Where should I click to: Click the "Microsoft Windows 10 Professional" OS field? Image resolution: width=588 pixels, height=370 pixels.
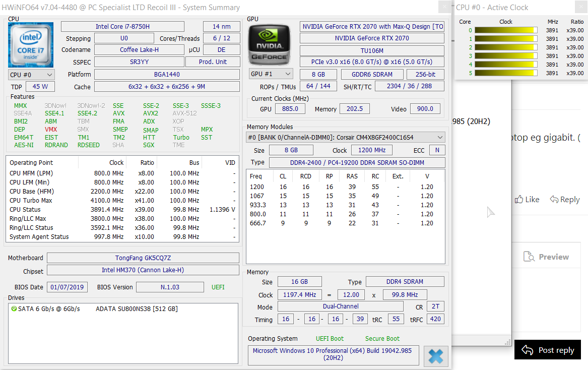334,354
